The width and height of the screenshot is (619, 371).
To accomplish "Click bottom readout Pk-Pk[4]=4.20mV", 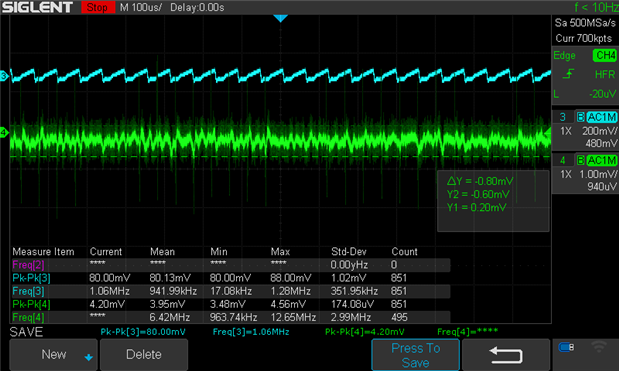I will coord(364,332).
